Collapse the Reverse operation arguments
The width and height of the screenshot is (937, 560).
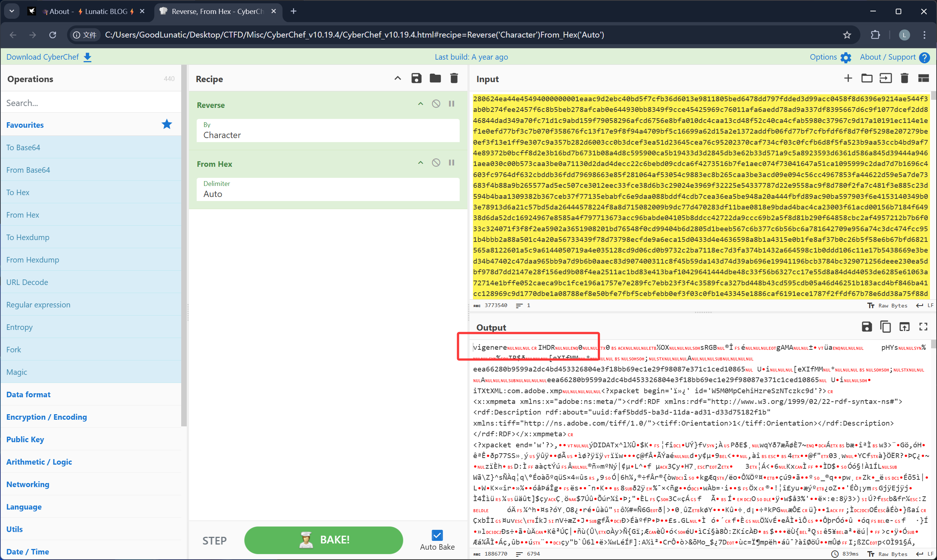(x=420, y=104)
